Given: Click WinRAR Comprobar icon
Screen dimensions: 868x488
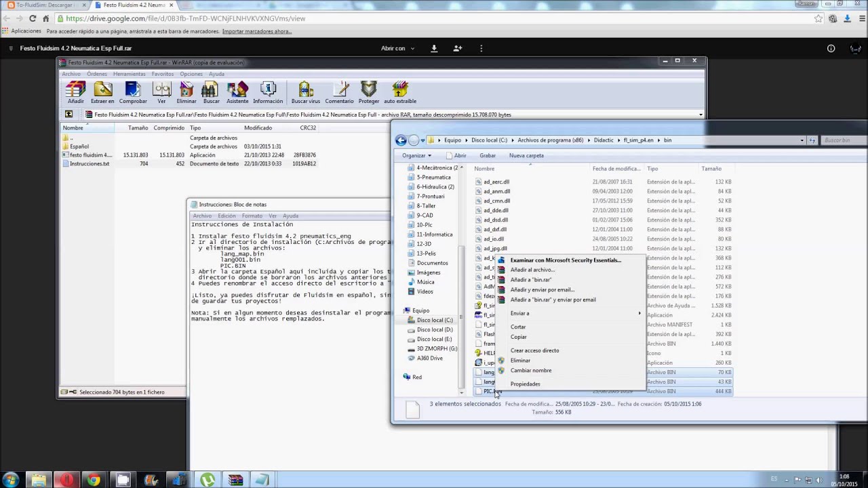Looking at the screenshot, I should (133, 90).
